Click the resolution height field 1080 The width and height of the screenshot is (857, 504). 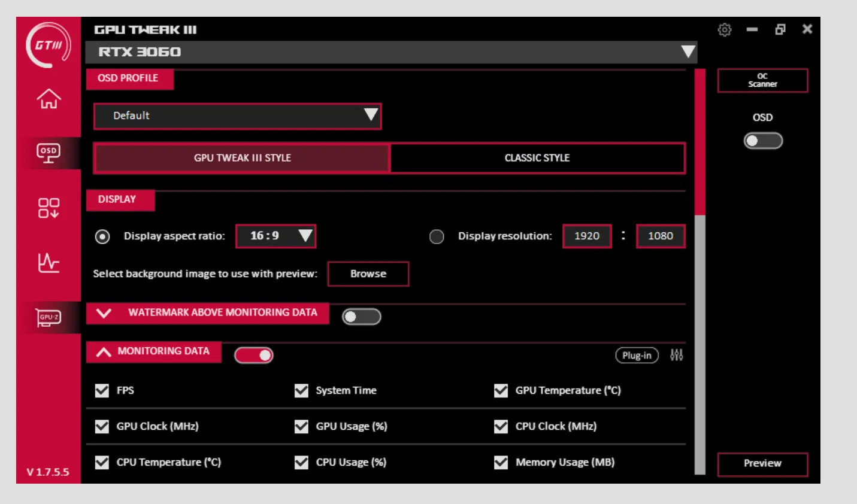pos(661,236)
